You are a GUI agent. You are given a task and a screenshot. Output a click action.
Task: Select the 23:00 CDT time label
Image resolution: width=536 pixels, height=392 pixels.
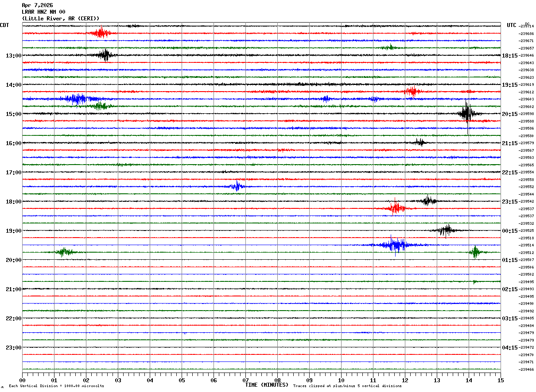coord(13,348)
